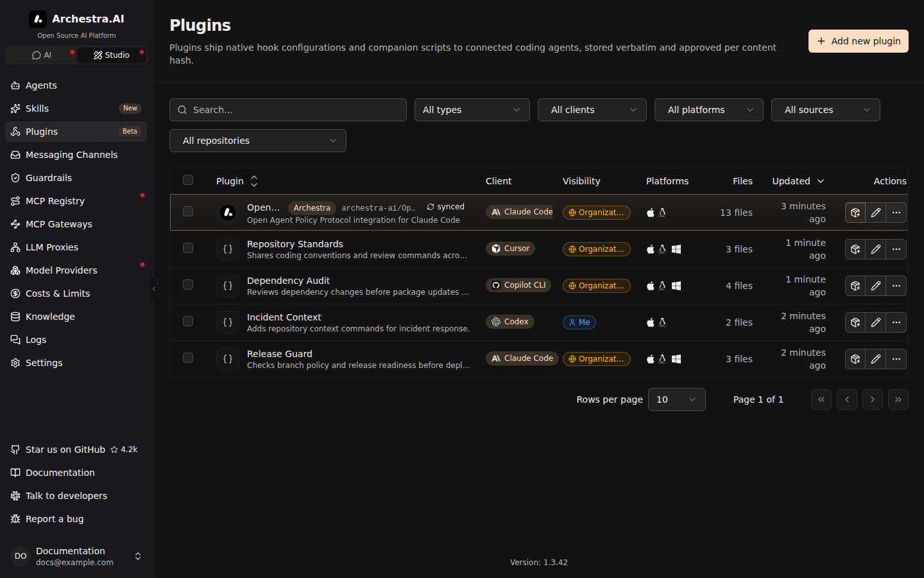Open more actions for Incident Context
The height and width of the screenshot is (578, 924).
pos(896,322)
